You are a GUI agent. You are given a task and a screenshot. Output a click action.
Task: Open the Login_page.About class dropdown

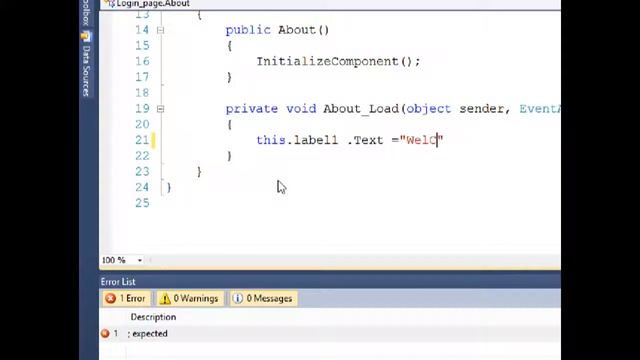pos(330,4)
